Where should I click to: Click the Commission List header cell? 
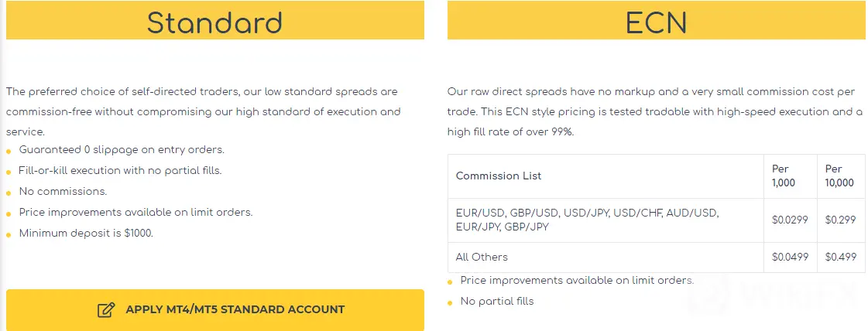(x=606, y=176)
